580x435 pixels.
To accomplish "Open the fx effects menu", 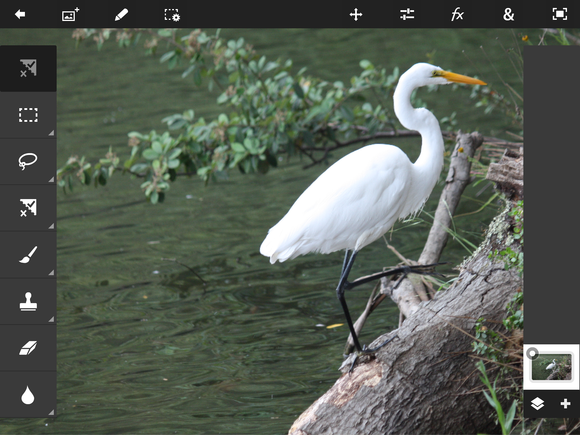I will pos(457,15).
